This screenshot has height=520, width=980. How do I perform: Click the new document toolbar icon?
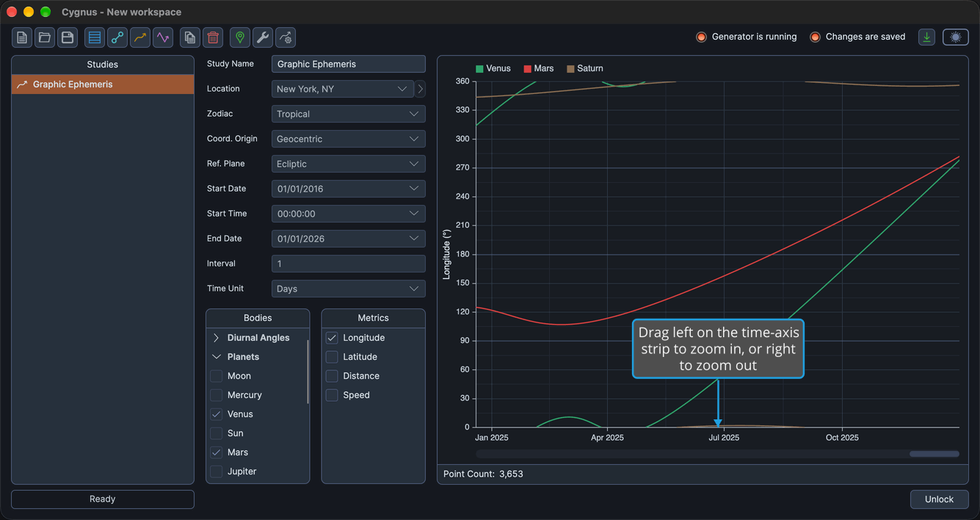click(x=22, y=37)
